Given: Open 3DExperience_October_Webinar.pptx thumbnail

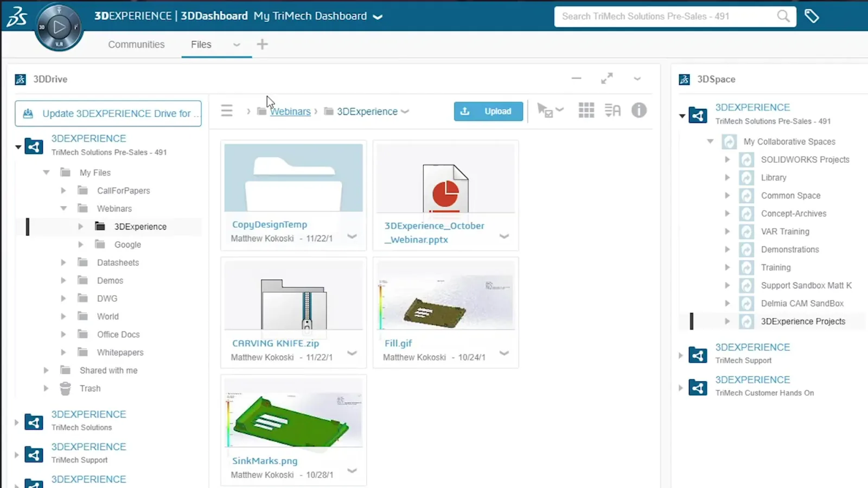Looking at the screenshot, I should pyautogui.click(x=445, y=178).
